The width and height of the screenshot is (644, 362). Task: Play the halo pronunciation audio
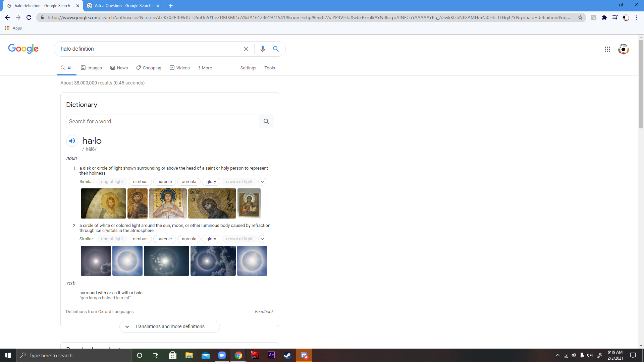[72, 141]
